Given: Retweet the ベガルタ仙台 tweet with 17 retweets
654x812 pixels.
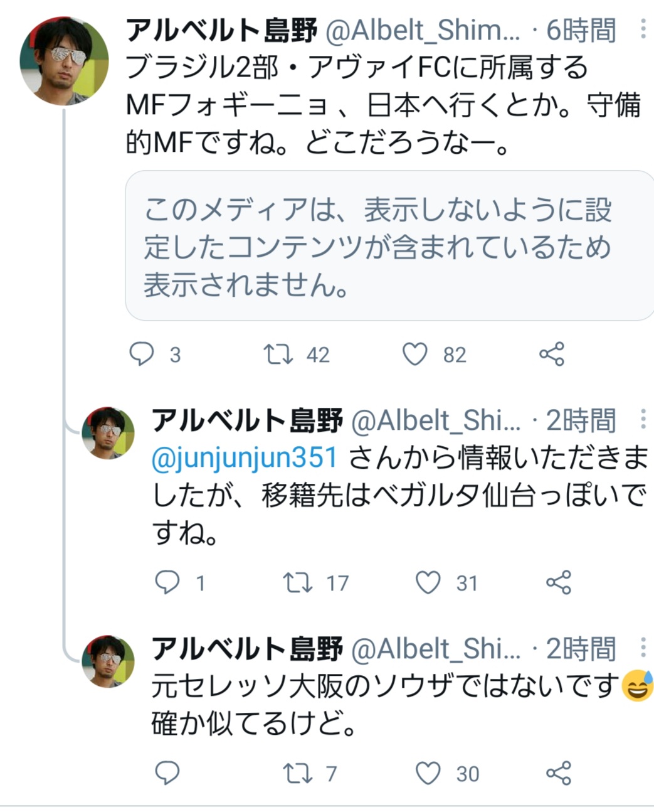Looking at the screenshot, I should point(298,582).
